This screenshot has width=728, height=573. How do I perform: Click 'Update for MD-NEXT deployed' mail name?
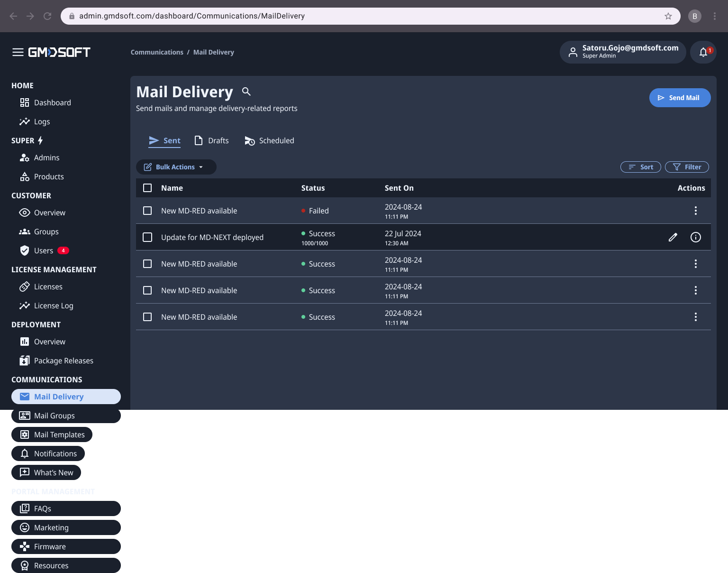click(x=212, y=237)
